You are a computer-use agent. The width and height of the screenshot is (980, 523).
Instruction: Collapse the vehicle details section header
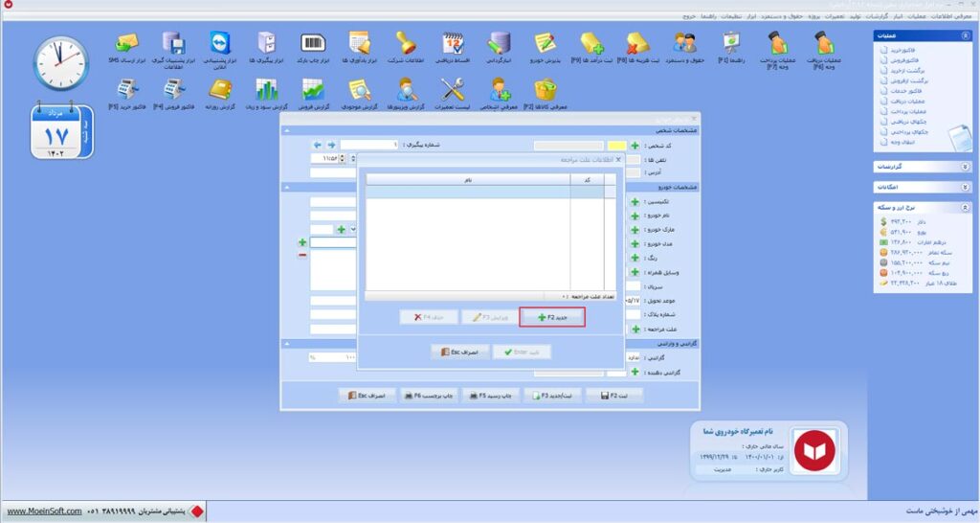pos(287,187)
